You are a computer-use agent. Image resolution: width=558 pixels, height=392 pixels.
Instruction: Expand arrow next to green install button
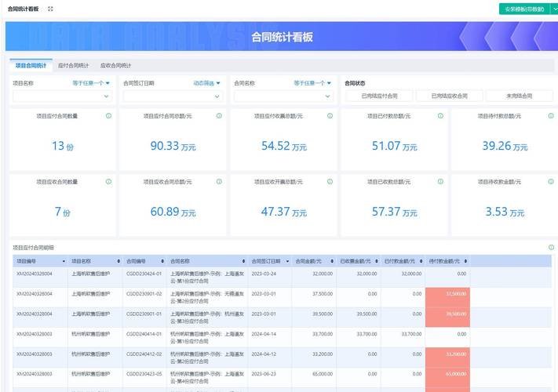[554, 9]
